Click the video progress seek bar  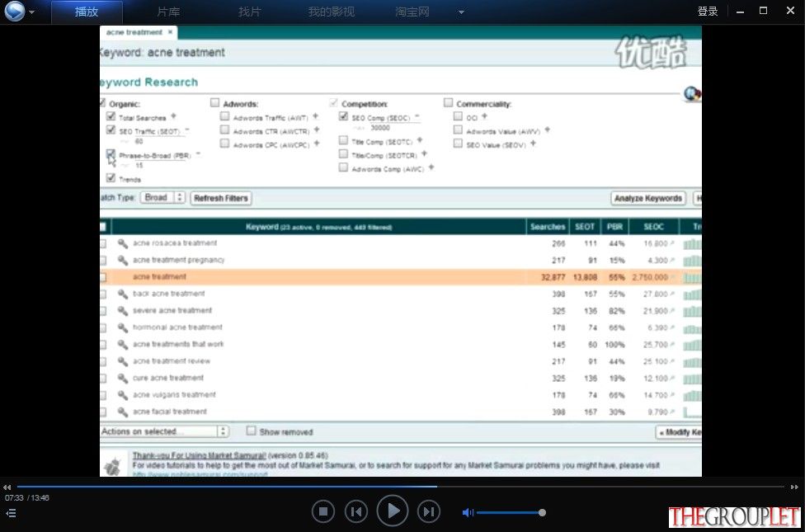click(401, 487)
